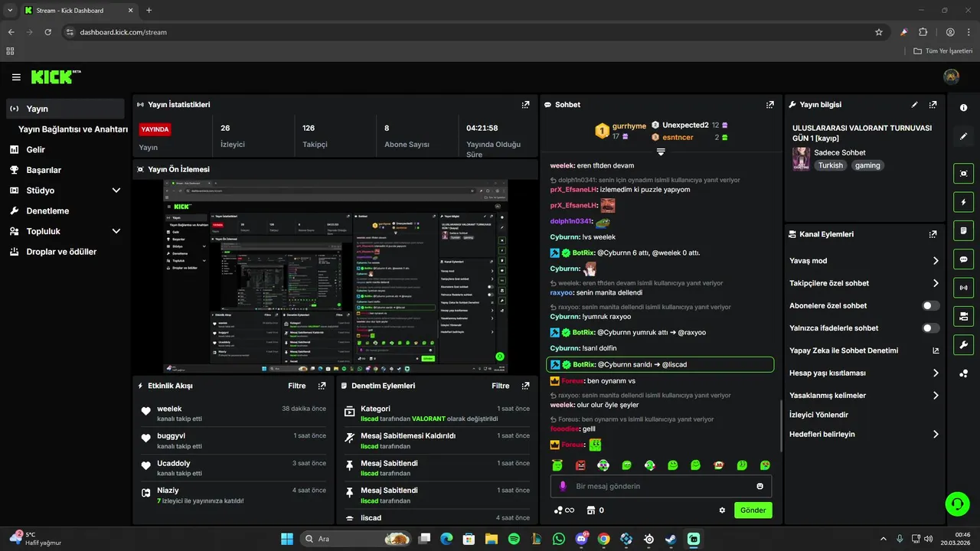Edit stream info with pencil in Yayın bilgisi
The image size is (980, 551).
click(x=914, y=105)
